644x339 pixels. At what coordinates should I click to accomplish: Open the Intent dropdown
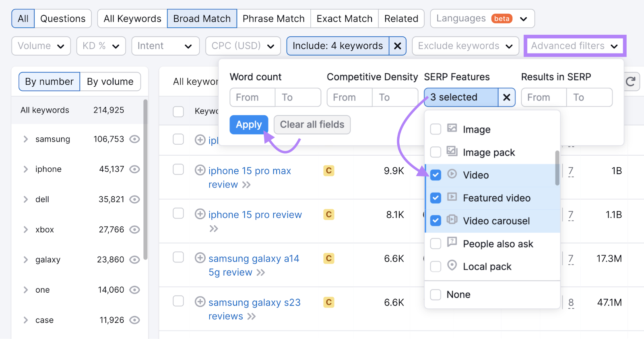(165, 46)
